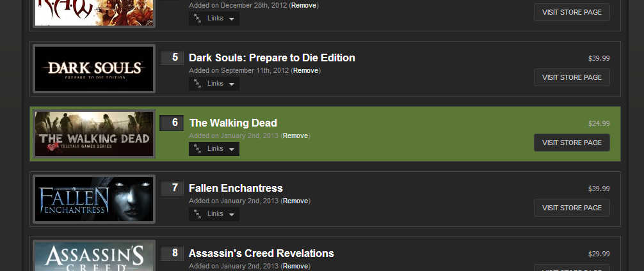Remove Assassin's Creed Revelations from wishlist

295,266
